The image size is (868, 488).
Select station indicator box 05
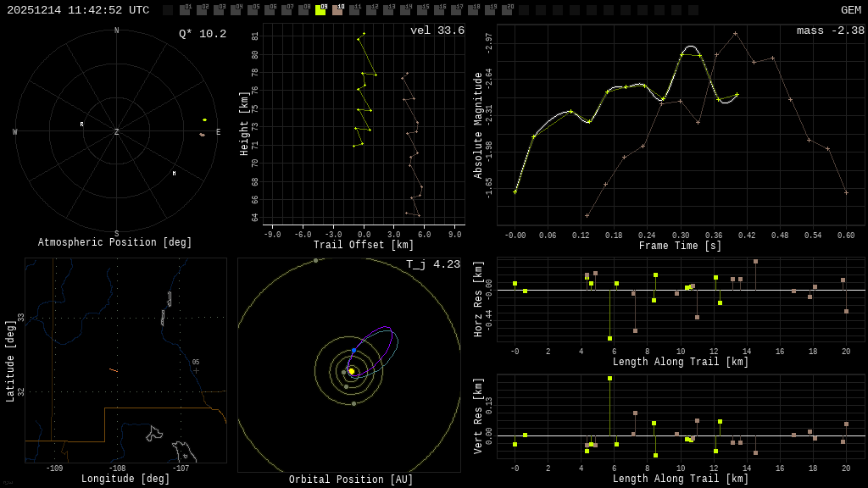[253, 10]
